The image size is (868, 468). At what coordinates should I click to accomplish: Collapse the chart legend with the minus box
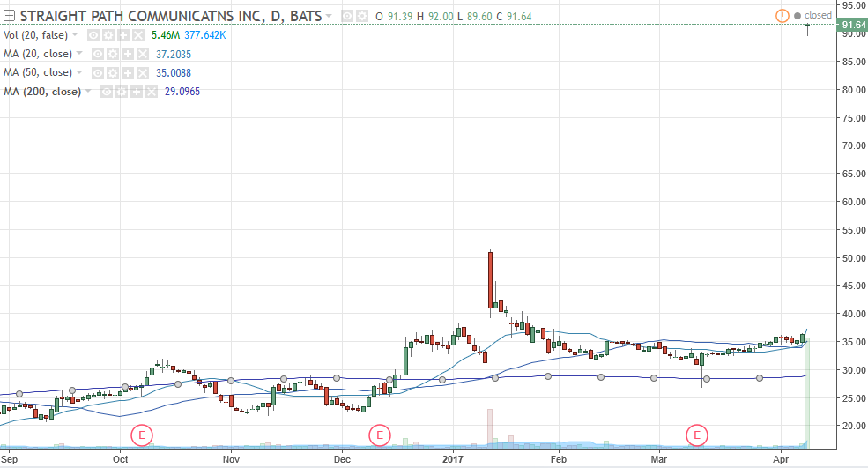click(x=9, y=16)
